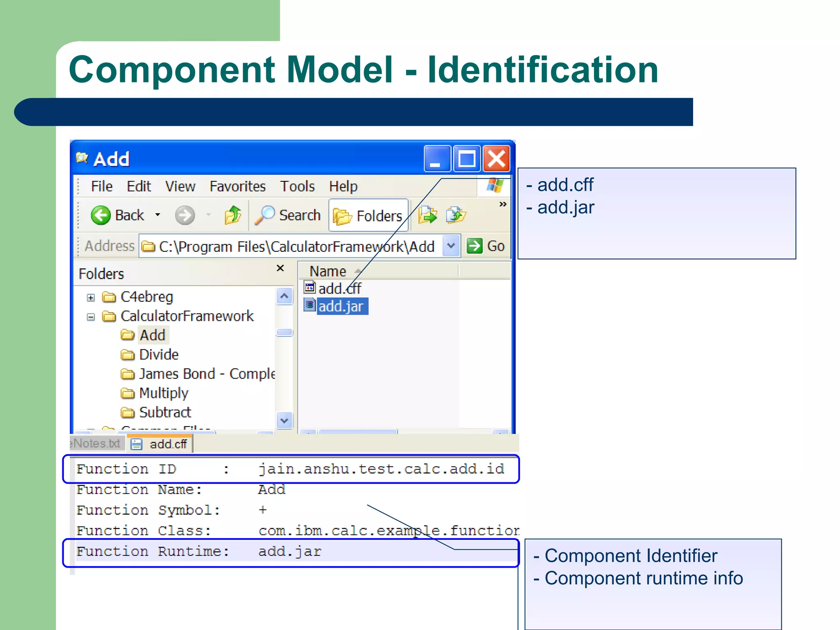Select the add.cff file icon
Viewport: 840px width, 630px height.
(310, 288)
